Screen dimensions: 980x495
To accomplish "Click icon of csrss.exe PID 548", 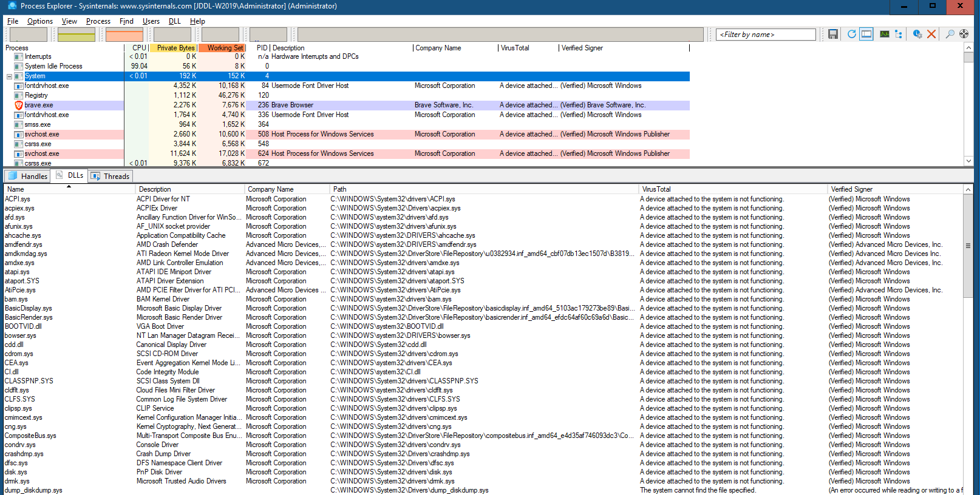I will (19, 144).
